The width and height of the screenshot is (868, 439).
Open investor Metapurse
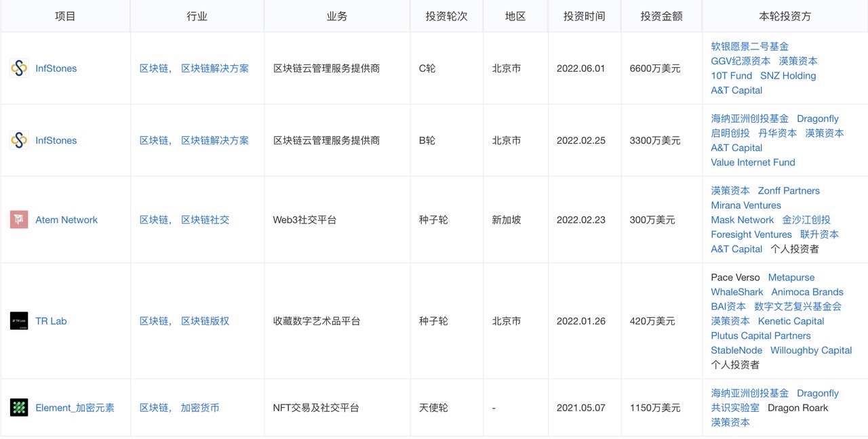(x=791, y=278)
